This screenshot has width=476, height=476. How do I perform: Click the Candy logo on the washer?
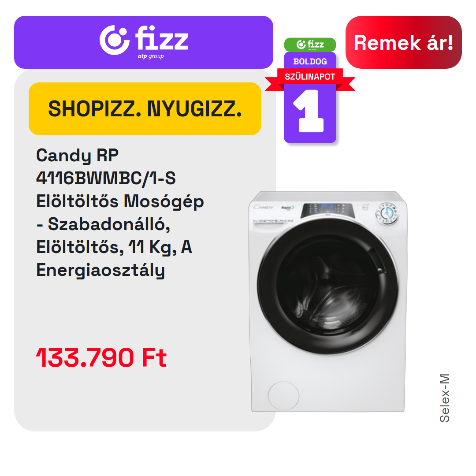click(x=264, y=207)
